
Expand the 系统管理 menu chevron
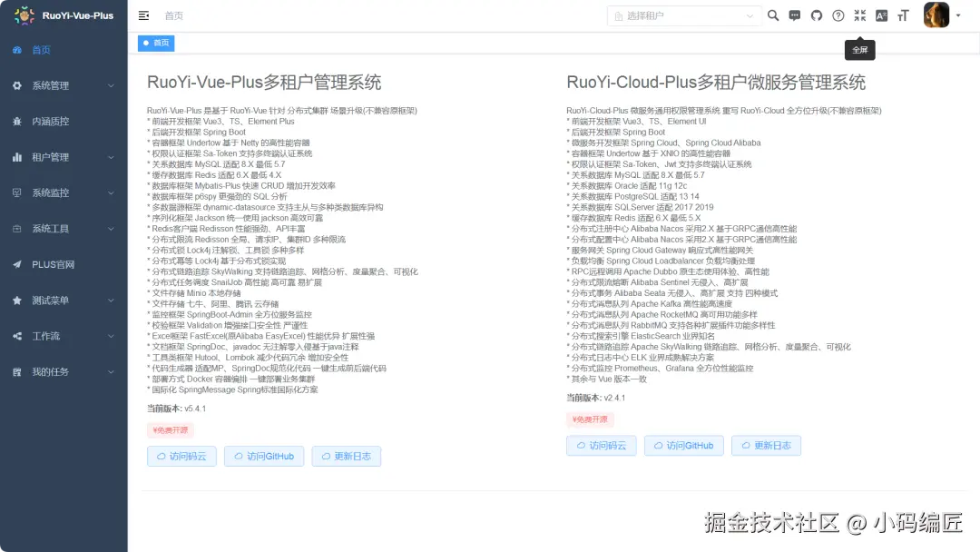pyautogui.click(x=111, y=85)
